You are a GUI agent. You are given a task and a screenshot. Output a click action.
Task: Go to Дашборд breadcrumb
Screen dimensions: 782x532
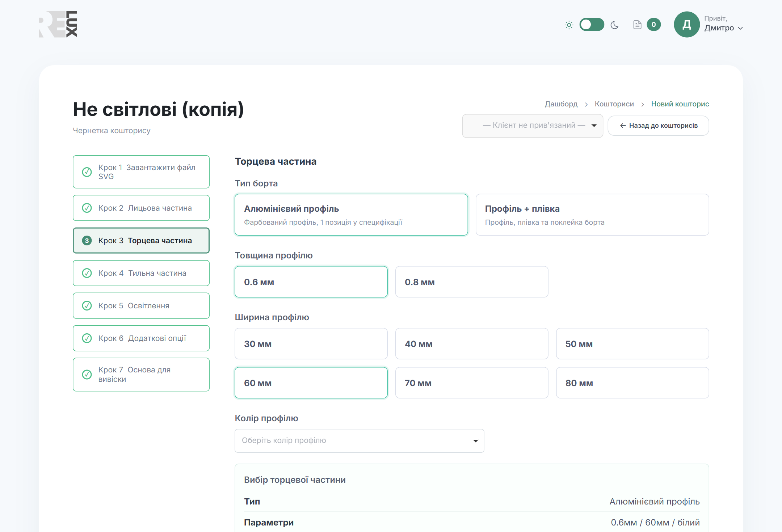coord(561,104)
